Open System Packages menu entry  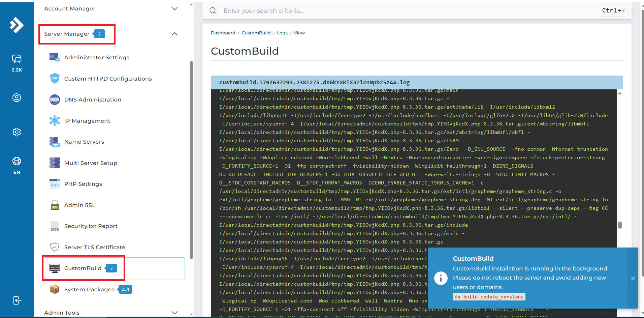pos(114,289)
